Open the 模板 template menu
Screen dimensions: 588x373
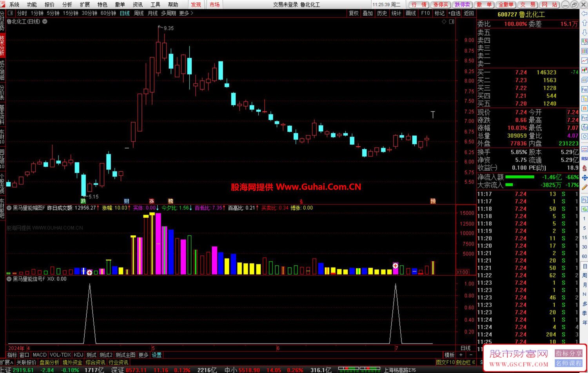pos(450,355)
